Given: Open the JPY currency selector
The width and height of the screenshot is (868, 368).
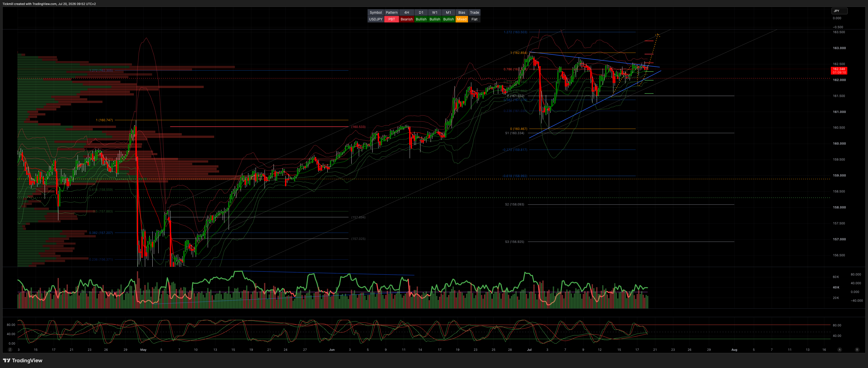Looking at the screenshot, I should [x=839, y=11].
